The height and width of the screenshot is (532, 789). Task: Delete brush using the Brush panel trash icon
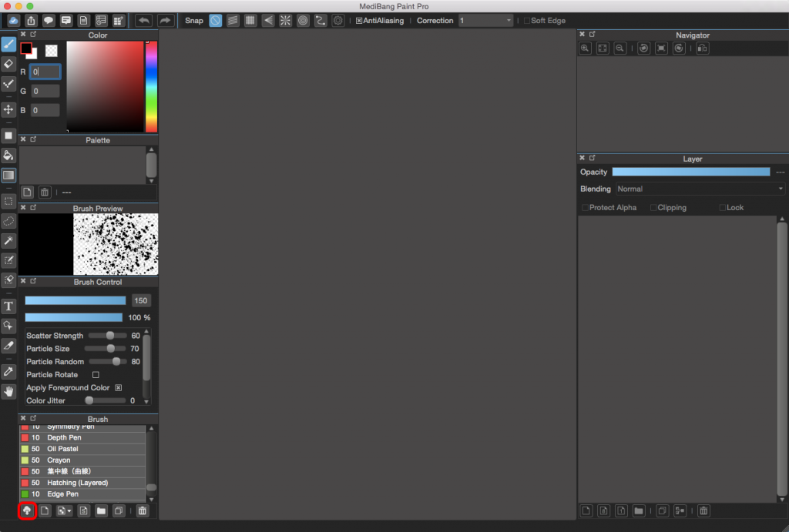click(143, 510)
